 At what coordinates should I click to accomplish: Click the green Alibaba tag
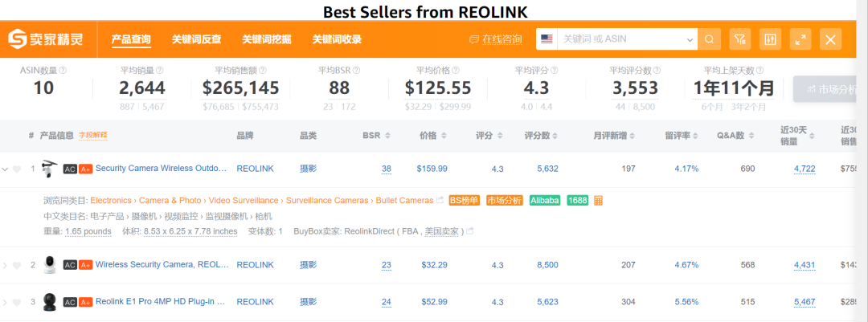click(545, 200)
